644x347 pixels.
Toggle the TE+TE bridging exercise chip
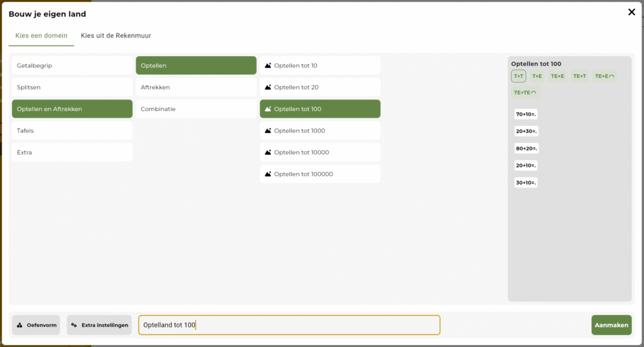click(525, 93)
